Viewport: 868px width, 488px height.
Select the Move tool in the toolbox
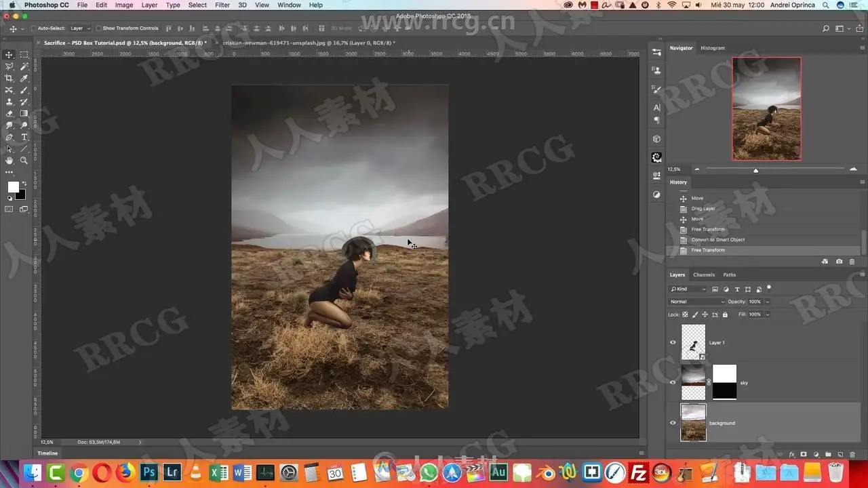[x=9, y=54]
